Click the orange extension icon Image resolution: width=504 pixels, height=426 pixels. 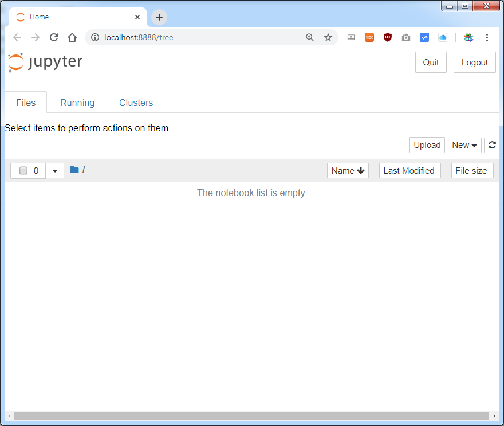click(369, 38)
